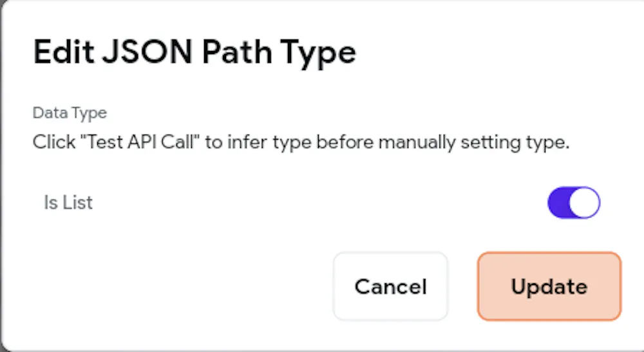Click the Data Type label
Image resolution: width=644 pixels, height=352 pixels.
[70, 113]
